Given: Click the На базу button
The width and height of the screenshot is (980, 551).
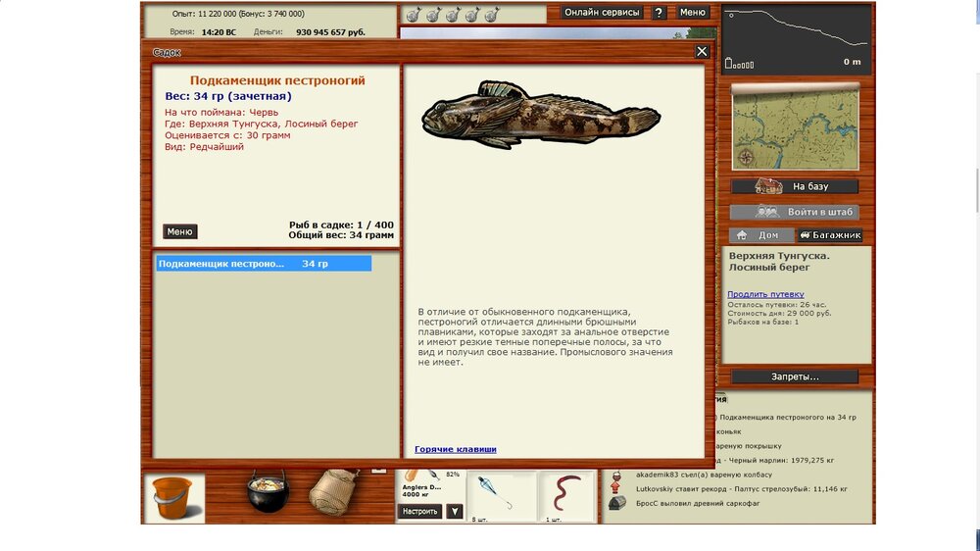Looking at the screenshot, I should click(795, 186).
